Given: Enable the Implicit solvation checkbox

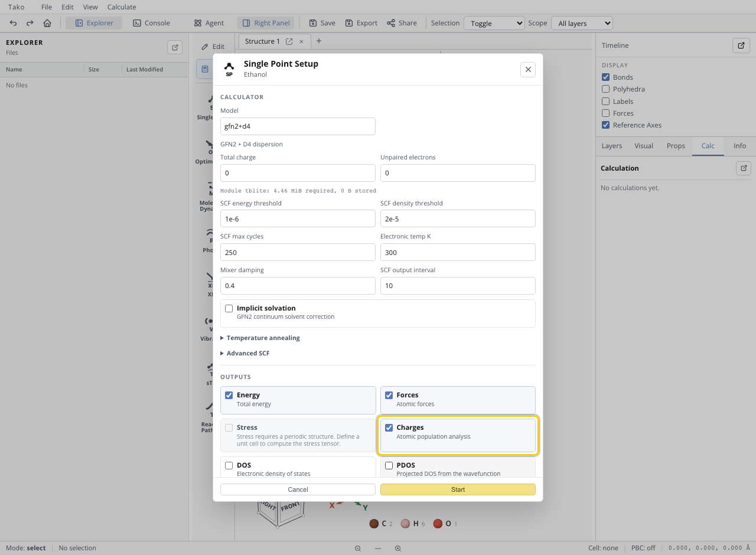Looking at the screenshot, I should 229,308.
